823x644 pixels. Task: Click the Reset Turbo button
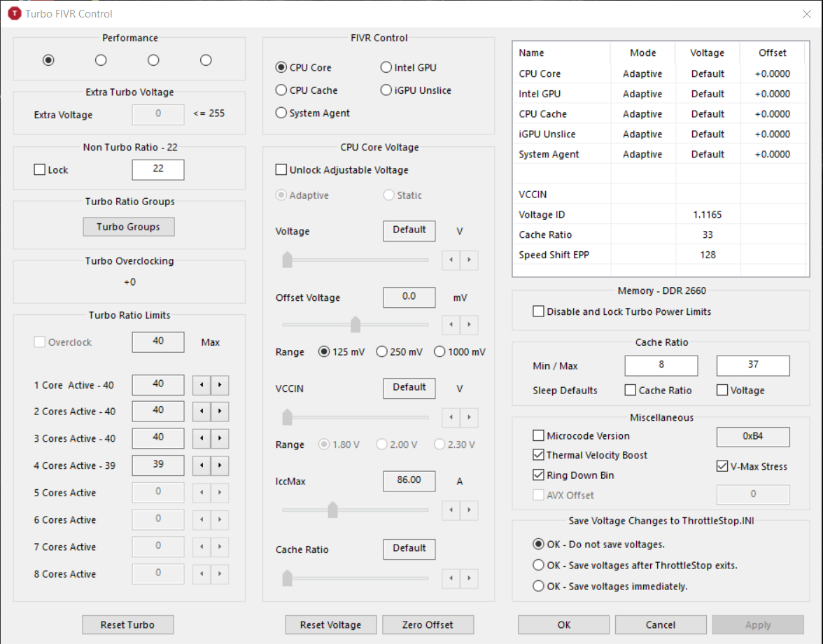pyautogui.click(x=127, y=624)
